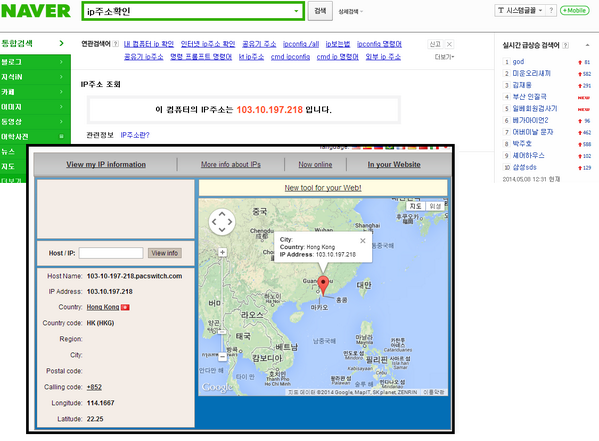Click the help icon next to 연관검색어

coord(116,44)
